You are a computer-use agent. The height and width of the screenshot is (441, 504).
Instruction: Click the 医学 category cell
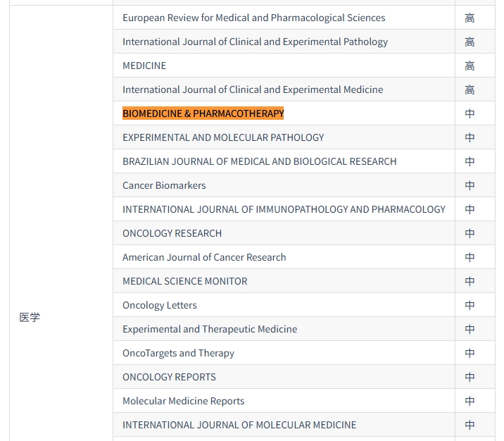pos(30,318)
